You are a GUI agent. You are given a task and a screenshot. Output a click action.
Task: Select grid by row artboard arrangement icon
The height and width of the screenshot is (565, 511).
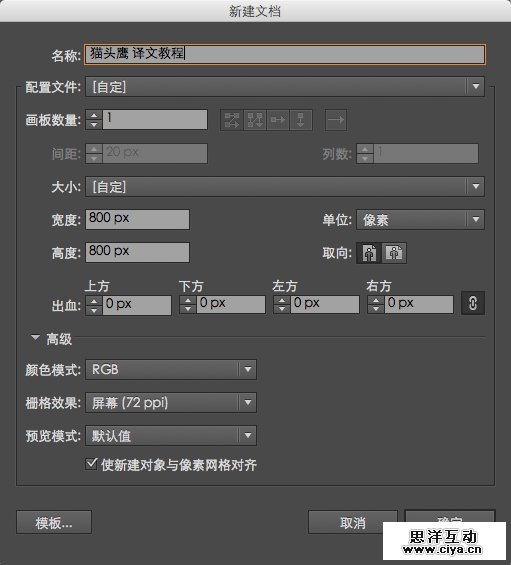[x=232, y=120]
